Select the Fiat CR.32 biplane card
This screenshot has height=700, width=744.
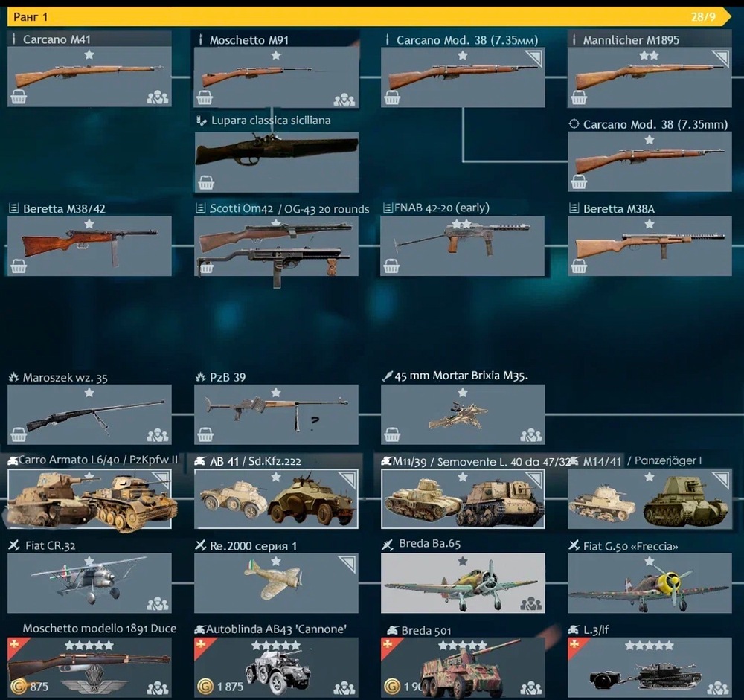coord(89,582)
